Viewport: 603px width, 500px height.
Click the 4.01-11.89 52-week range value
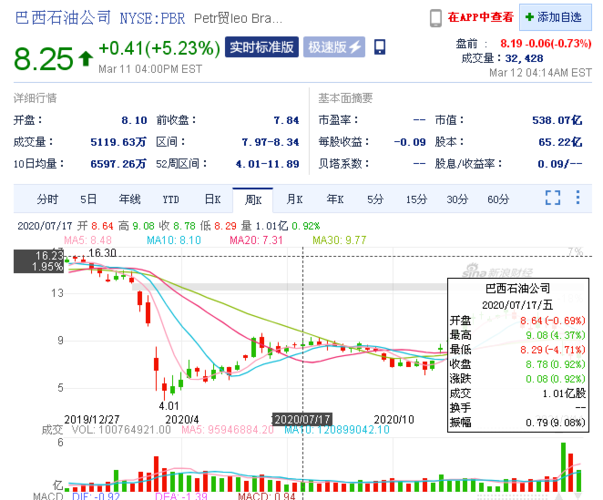point(267,164)
